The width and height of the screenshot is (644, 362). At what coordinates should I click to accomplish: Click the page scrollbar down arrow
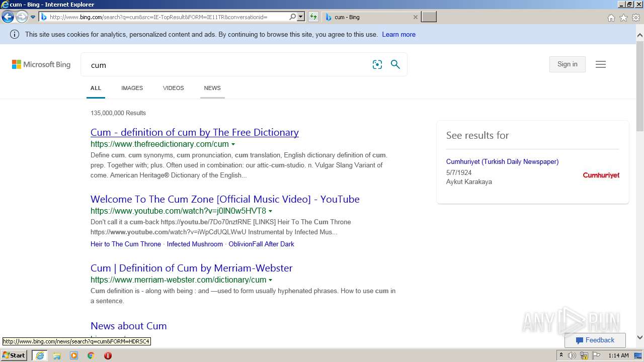(x=639, y=338)
